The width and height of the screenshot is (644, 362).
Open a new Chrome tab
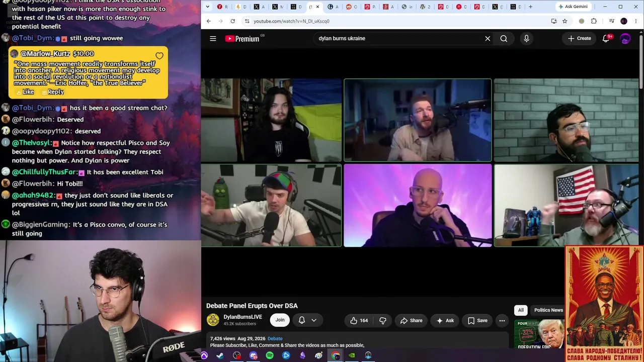click(x=530, y=7)
